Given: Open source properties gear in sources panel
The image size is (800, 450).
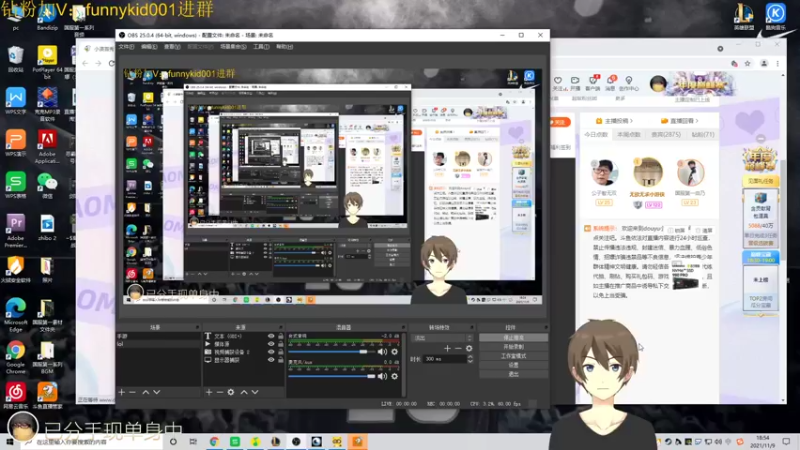Looking at the screenshot, I should (x=231, y=392).
